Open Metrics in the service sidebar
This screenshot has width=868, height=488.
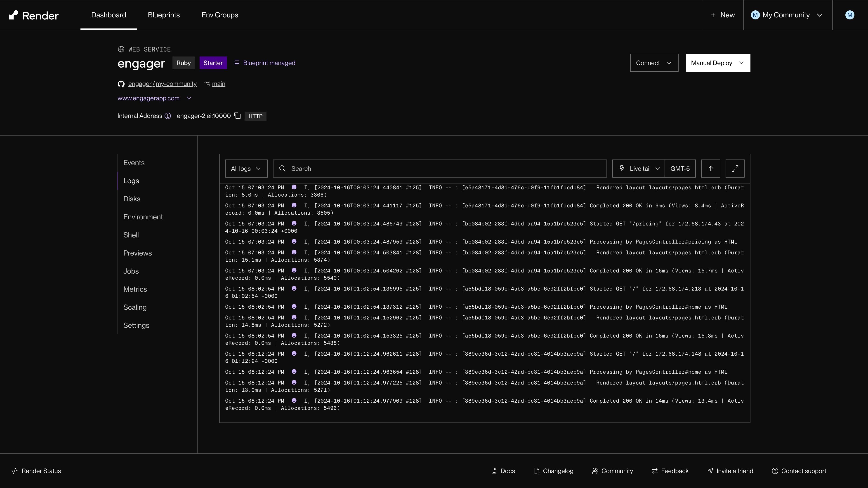pos(135,289)
